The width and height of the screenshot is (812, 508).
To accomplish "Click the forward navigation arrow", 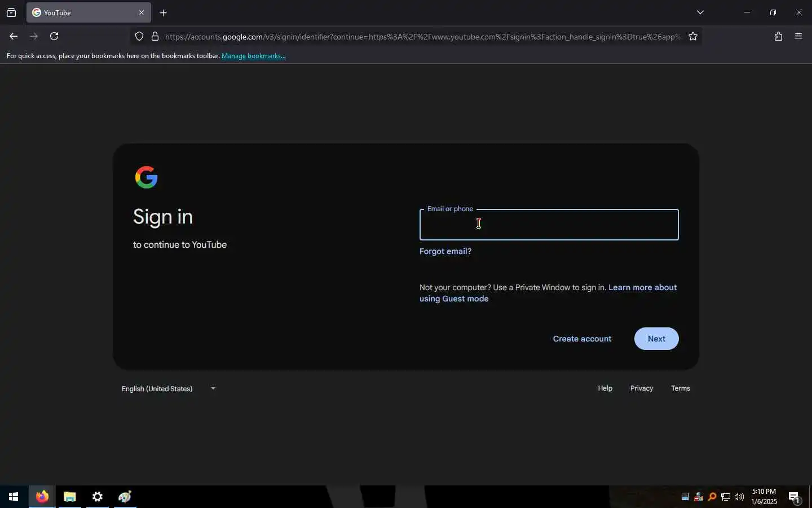I will click(x=34, y=36).
